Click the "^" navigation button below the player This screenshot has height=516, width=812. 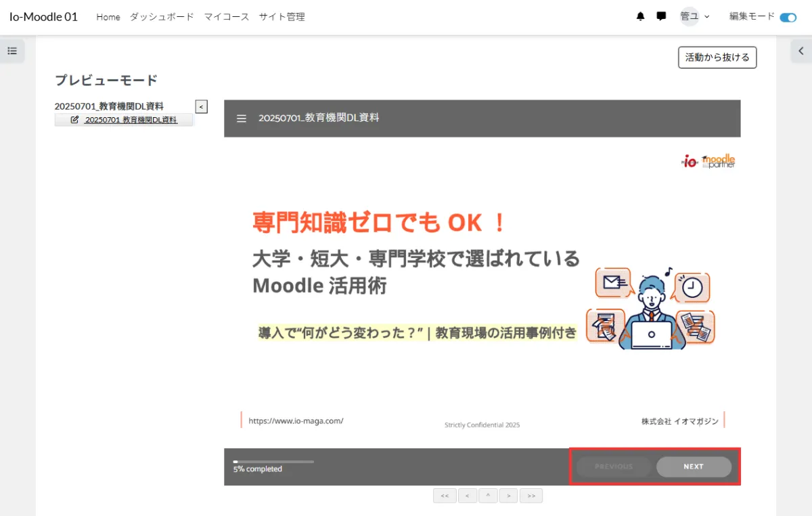(488, 496)
